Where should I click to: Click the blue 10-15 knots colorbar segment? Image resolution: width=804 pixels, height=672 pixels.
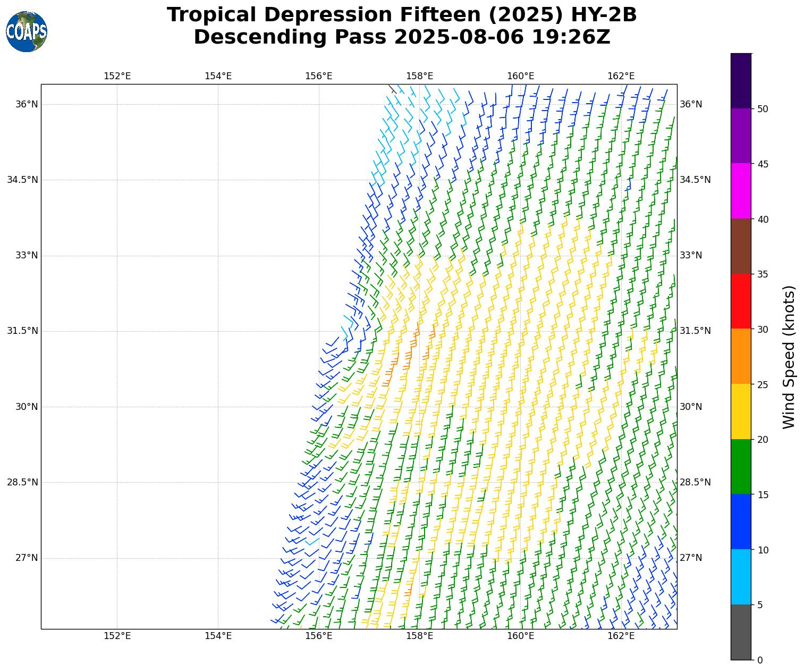(741, 522)
